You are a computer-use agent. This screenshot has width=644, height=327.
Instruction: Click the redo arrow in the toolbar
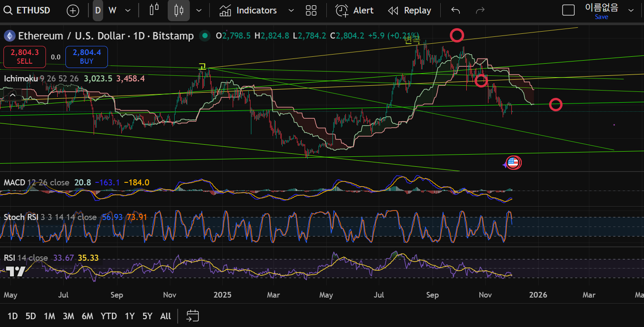pyautogui.click(x=480, y=10)
